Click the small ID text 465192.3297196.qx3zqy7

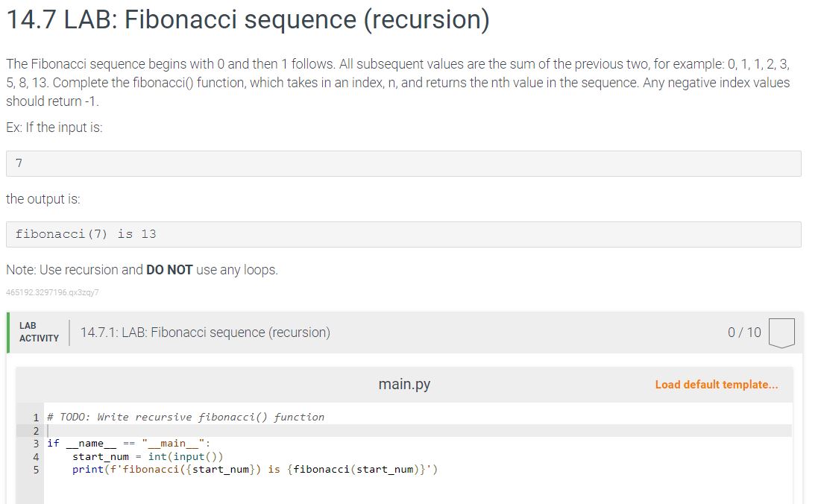pyautogui.click(x=51, y=292)
